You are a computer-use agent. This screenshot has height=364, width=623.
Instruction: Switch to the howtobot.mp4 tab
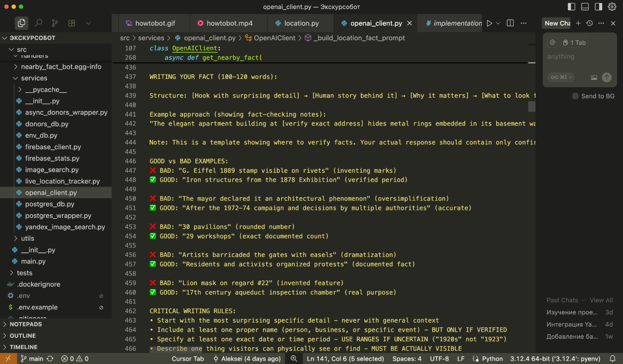(229, 23)
